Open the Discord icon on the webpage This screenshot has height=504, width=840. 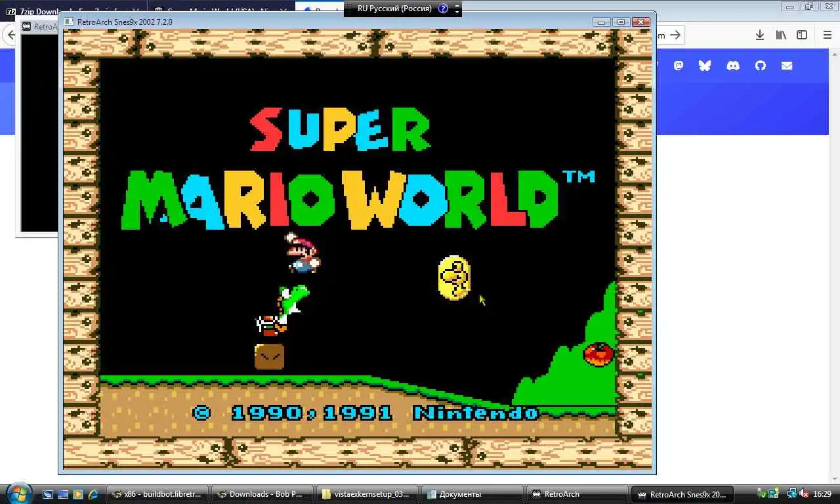(x=732, y=66)
